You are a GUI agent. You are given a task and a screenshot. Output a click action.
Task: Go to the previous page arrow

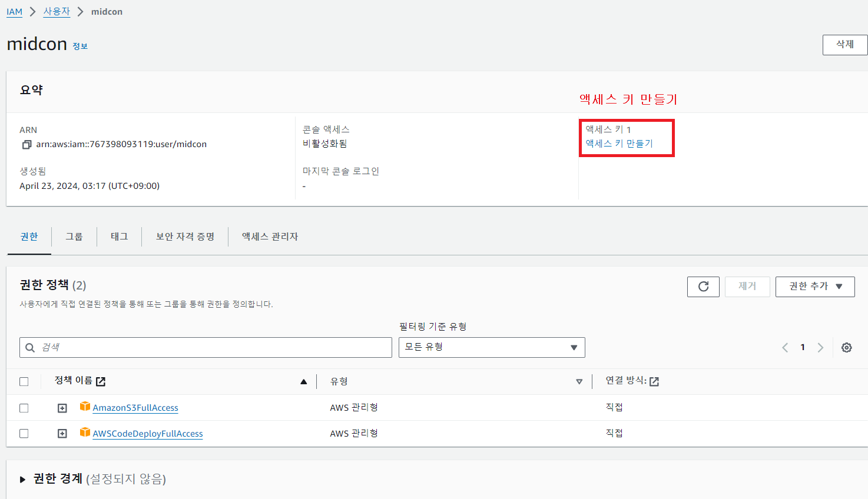785,348
